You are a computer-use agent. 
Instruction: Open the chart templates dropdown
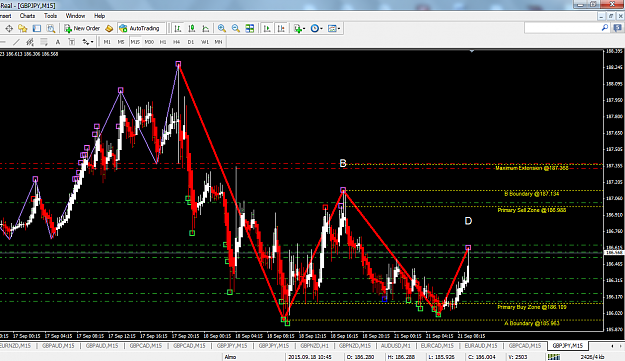(334, 28)
